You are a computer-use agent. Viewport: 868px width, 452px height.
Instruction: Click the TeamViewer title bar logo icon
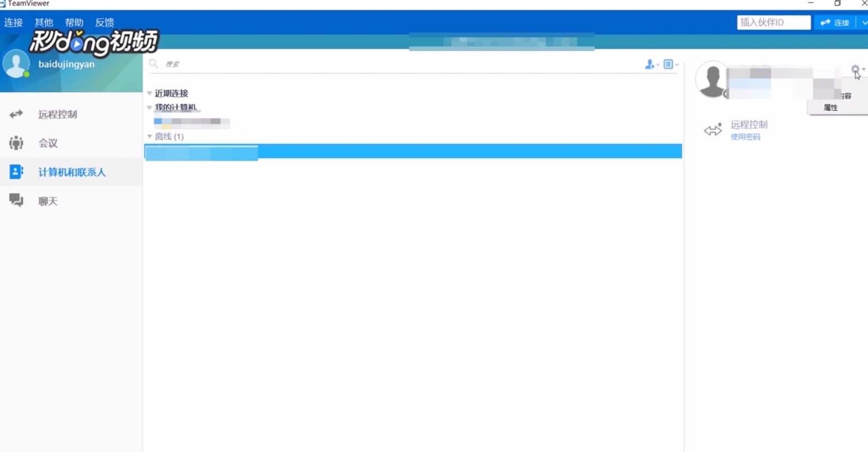click(2, 3)
